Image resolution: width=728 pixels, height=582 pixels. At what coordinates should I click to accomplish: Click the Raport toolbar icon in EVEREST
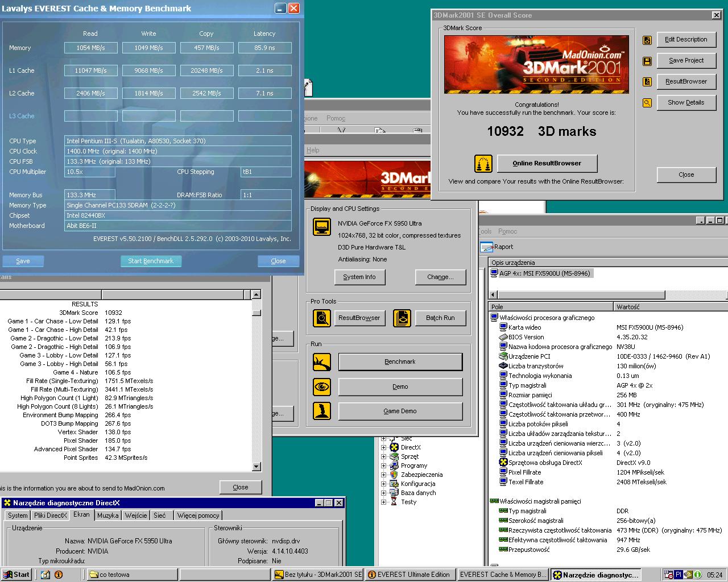(486, 247)
